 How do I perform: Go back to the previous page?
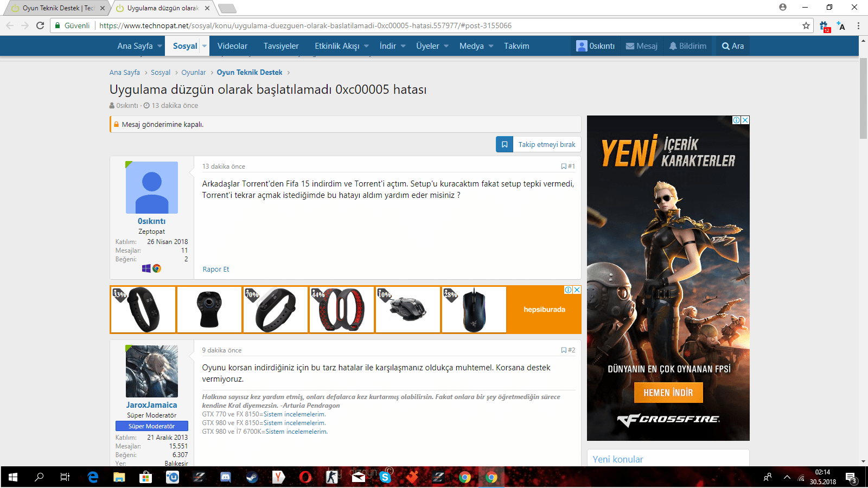(10, 25)
